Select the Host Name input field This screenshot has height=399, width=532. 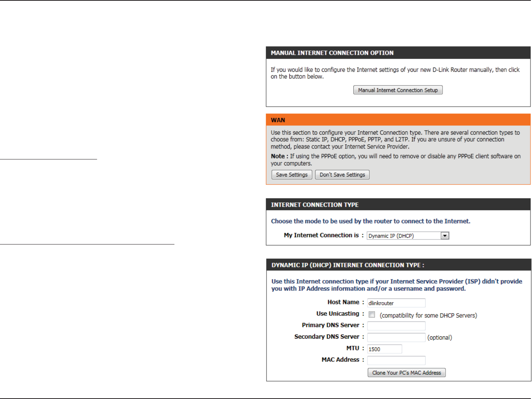point(396,303)
